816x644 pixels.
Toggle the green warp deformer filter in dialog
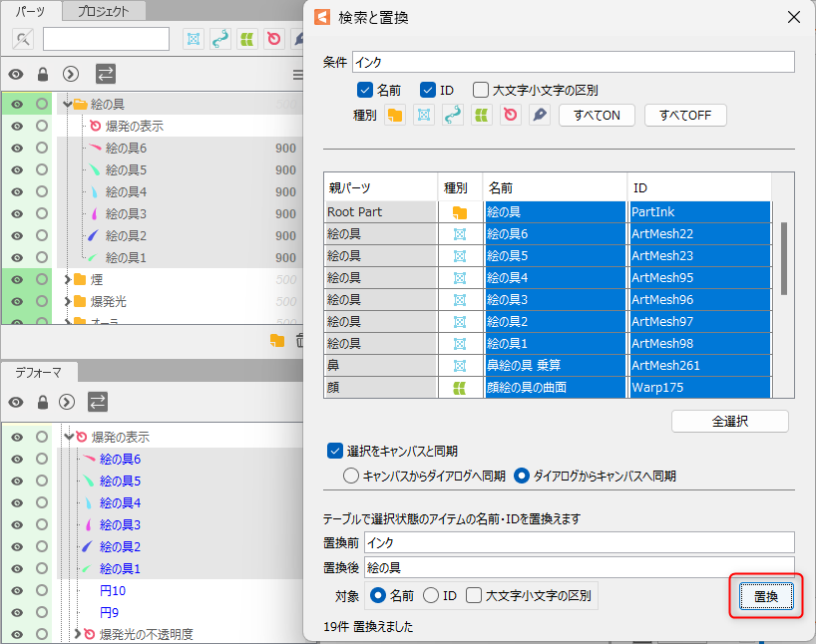pos(481,116)
